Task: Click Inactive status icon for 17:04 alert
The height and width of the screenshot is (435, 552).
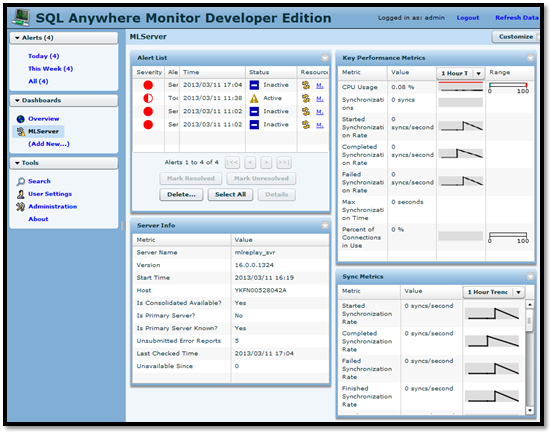Action: tap(254, 85)
